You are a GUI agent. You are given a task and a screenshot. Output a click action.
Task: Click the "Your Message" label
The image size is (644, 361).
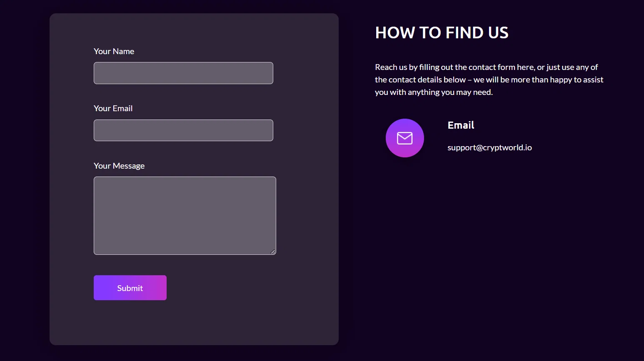pyautogui.click(x=119, y=166)
